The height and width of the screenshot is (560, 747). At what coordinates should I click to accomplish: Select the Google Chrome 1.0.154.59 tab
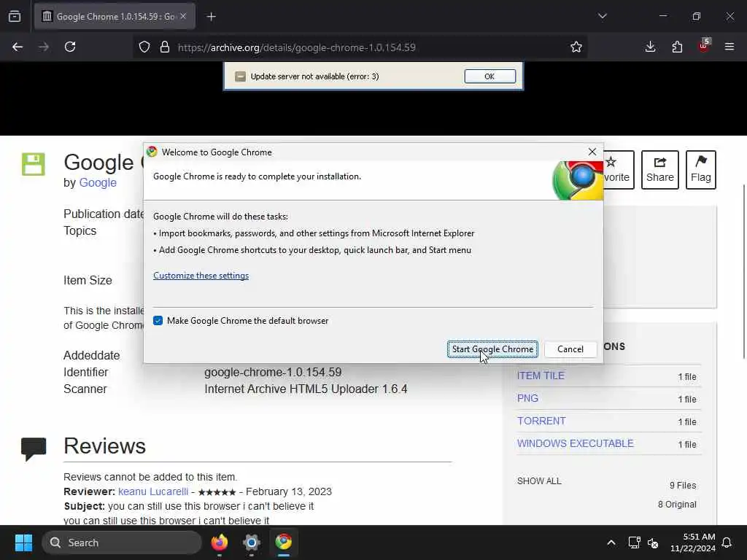[115, 16]
